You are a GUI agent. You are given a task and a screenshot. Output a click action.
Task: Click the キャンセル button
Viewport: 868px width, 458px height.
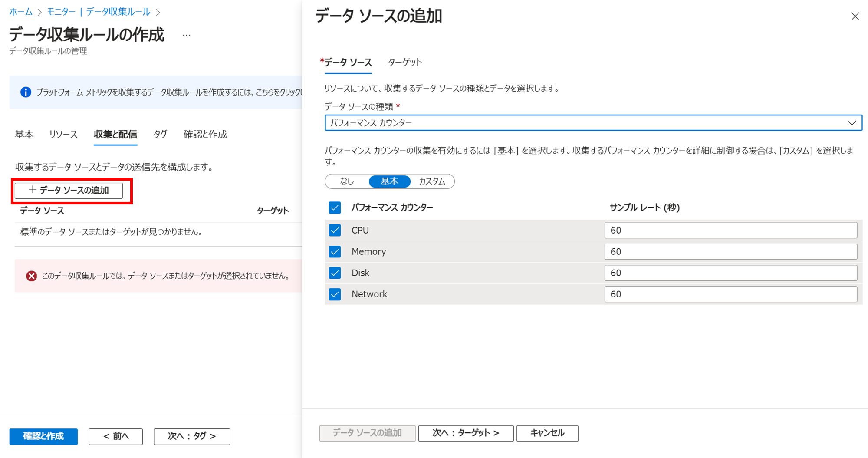[x=547, y=433]
